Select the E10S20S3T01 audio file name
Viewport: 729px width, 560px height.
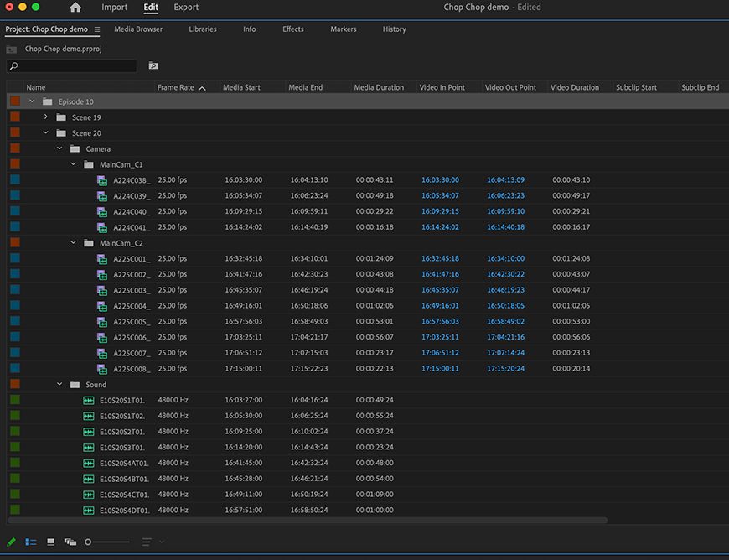[x=122, y=448]
